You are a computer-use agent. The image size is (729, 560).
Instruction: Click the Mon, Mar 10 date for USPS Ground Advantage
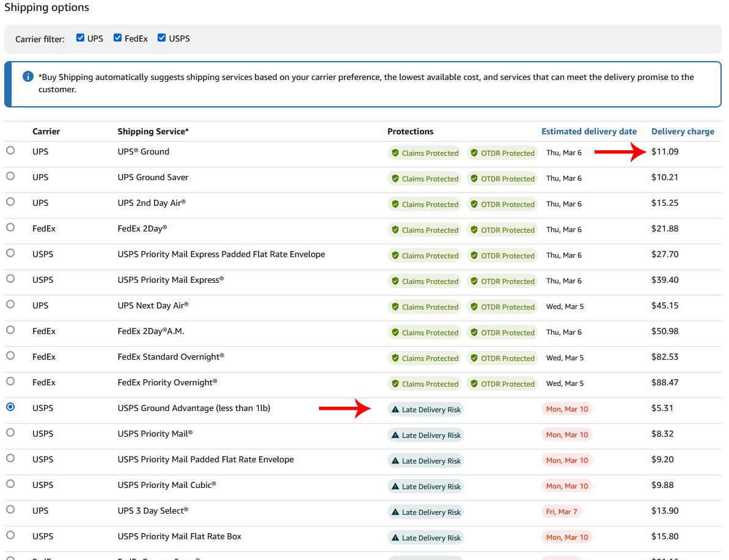[566, 409]
